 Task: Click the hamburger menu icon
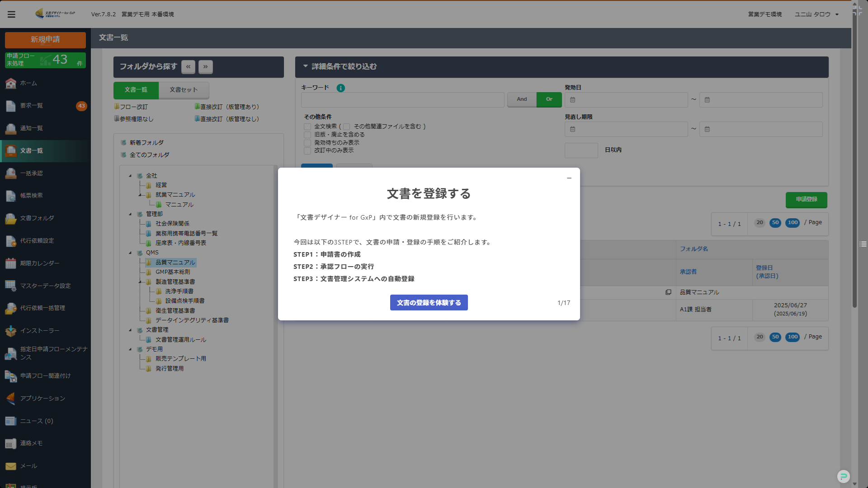pyautogui.click(x=11, y=14)
